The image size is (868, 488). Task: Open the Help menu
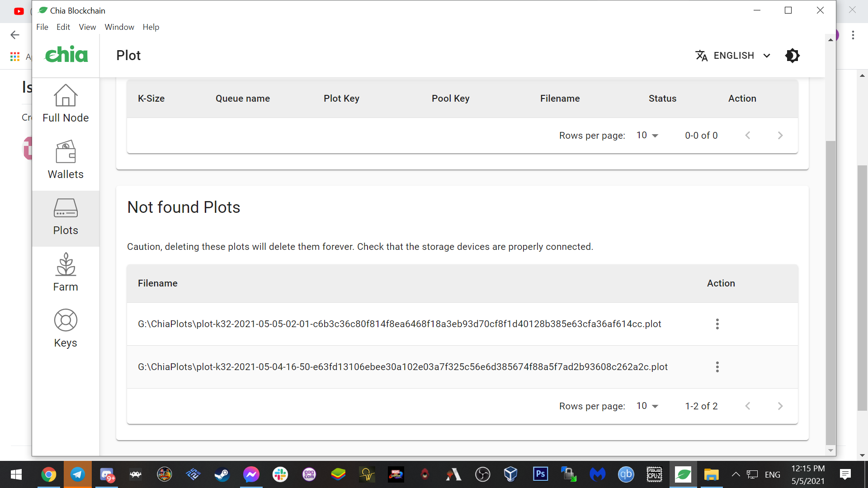(x=151, y=27)
